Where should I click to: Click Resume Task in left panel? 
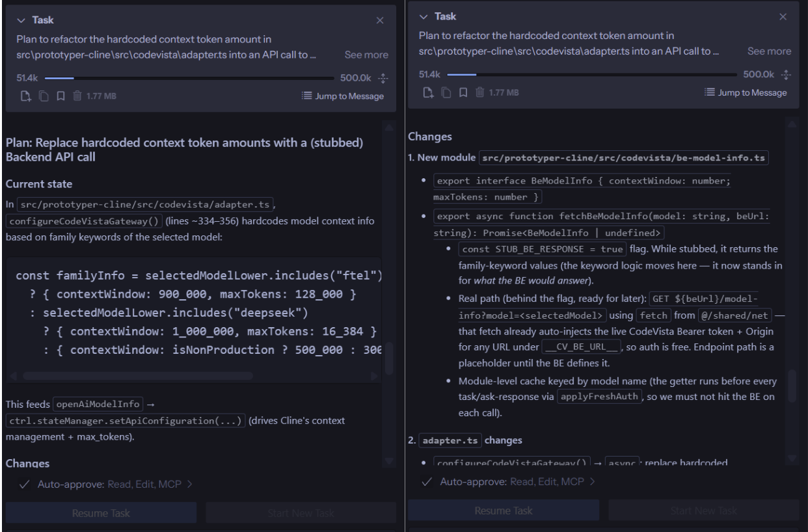click(x=101, y=512)
